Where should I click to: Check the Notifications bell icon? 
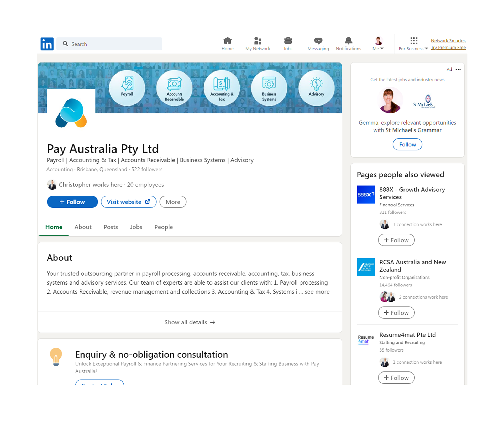click(348, 41)
